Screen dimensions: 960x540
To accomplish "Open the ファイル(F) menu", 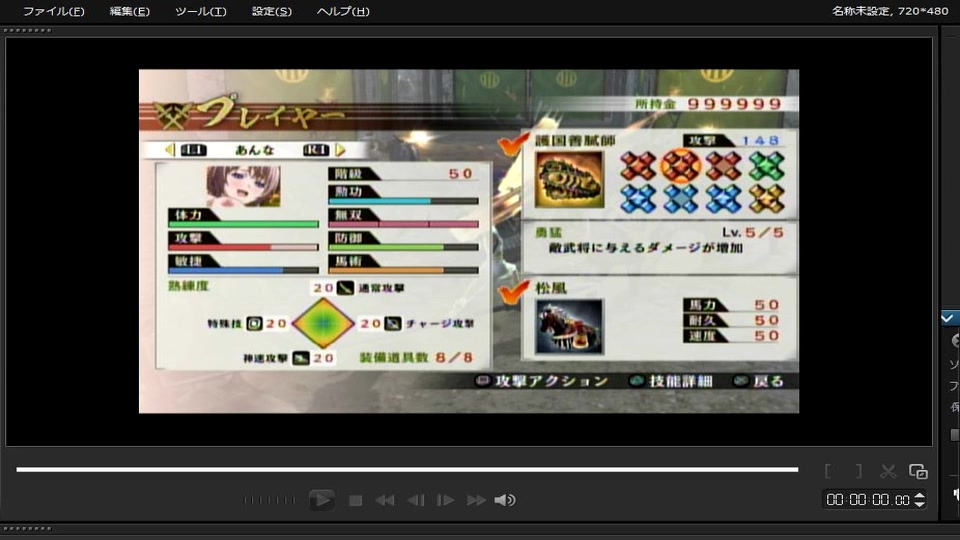I will coord(53,11).
